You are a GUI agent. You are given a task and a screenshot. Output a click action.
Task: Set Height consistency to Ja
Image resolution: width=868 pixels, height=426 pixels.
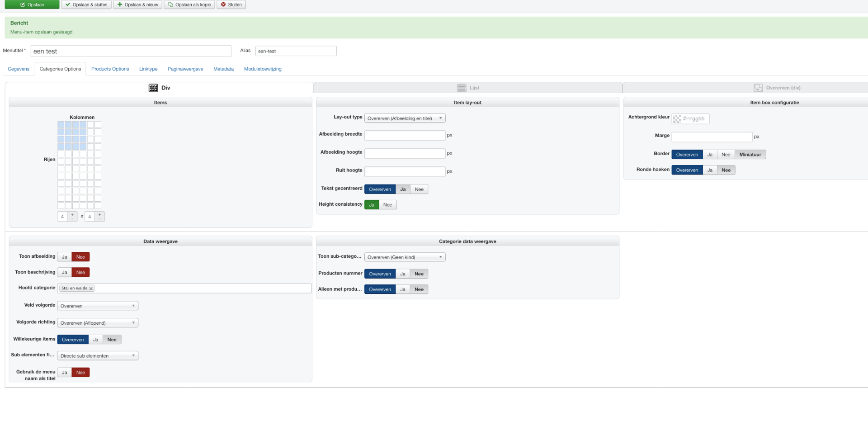[x=372, y=205]
